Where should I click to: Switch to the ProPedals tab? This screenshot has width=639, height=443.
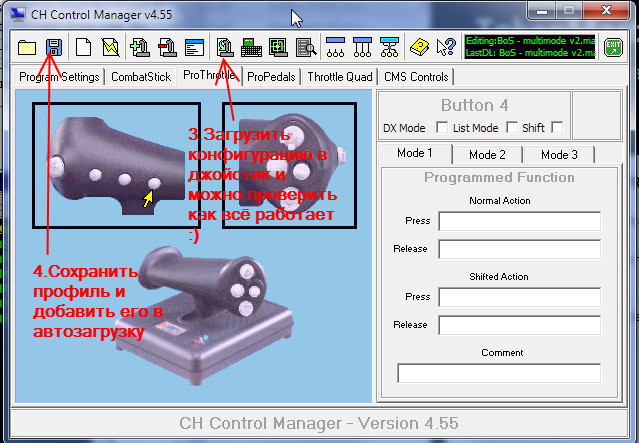click(271, 77)
